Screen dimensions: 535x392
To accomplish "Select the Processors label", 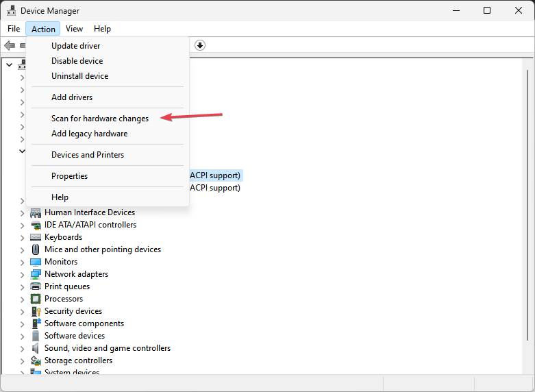I will pyautogui.click(x=64, y=298).
